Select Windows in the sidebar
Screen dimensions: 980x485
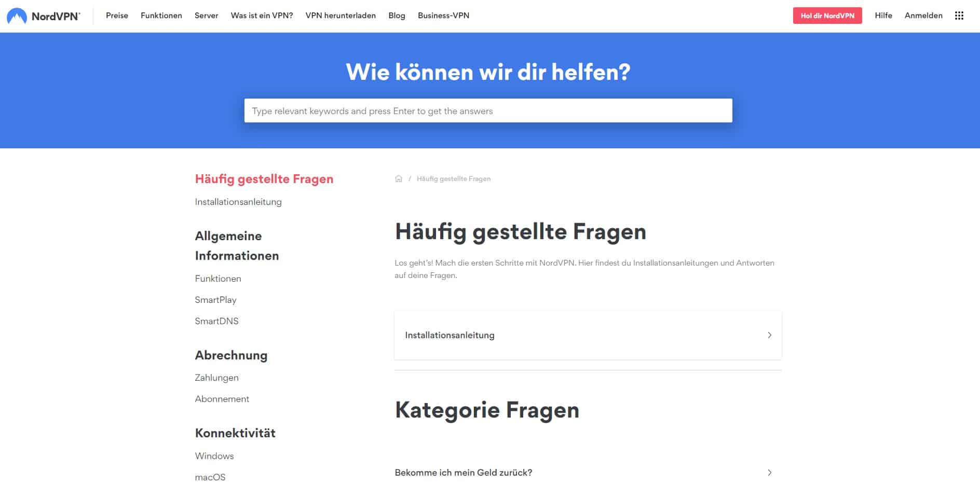click(x=214, y=456)
